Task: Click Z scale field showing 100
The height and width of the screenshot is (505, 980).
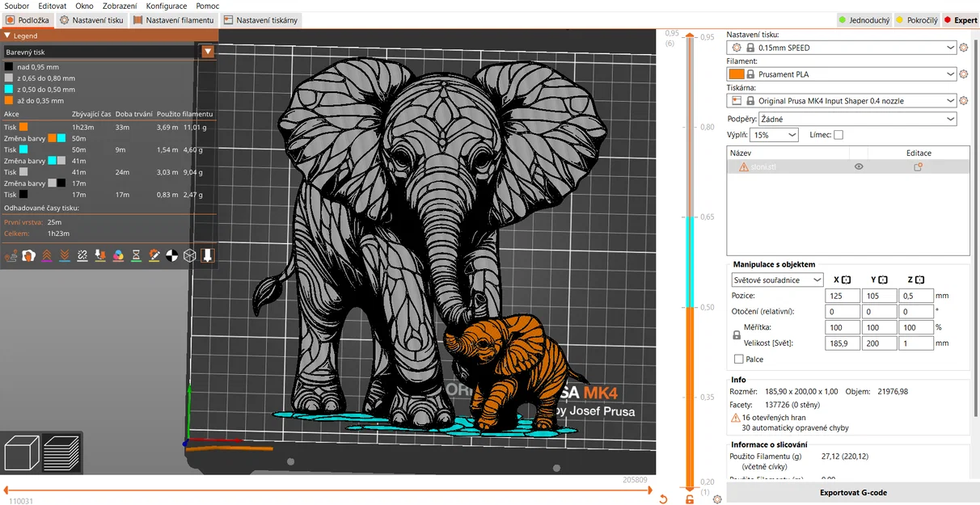Action: click(x=916, y=327)
